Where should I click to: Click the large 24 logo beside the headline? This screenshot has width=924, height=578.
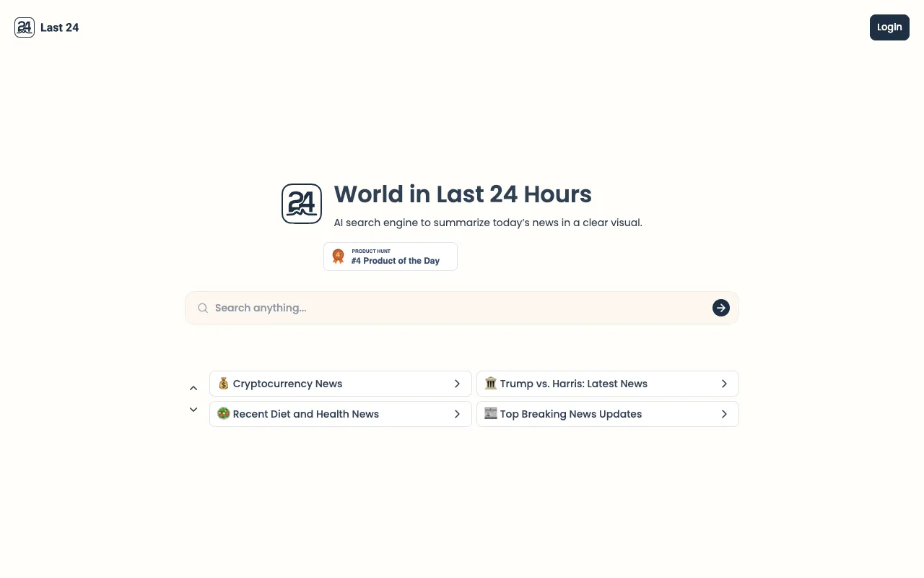(x=302, y=204)
